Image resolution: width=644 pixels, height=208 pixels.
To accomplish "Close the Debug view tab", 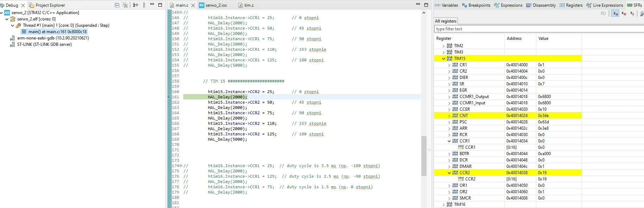I will pyautogui.click(x=23, y=5).
